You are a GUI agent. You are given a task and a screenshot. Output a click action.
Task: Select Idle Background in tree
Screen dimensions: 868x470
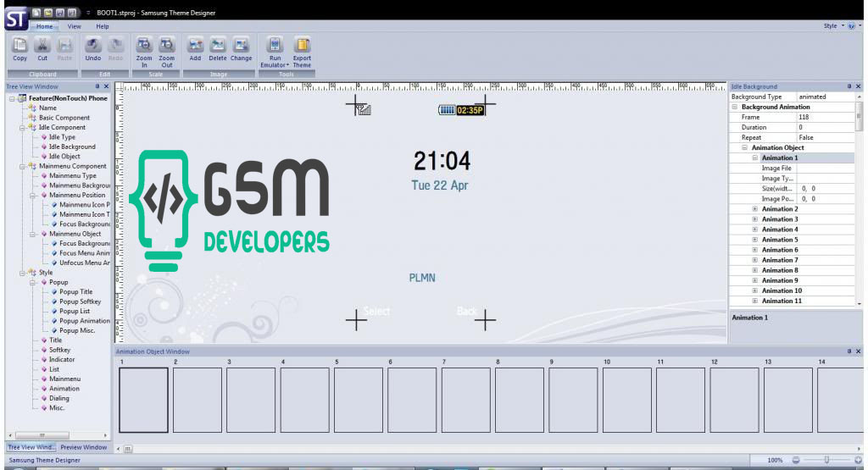click(72, 147)
